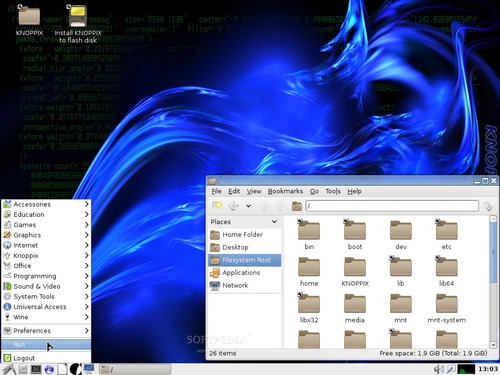Click the new tab icon in file manager toolbar
This screenshot has width=500, height=375.
[217, 206]
